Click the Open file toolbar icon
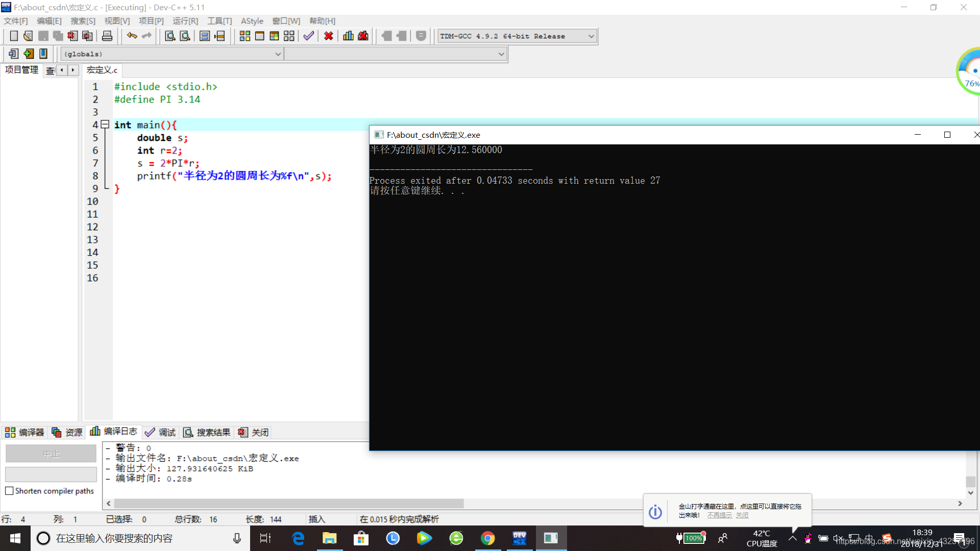Image resolution: width=980 pixels, height=551 pixels. (28, 36)
